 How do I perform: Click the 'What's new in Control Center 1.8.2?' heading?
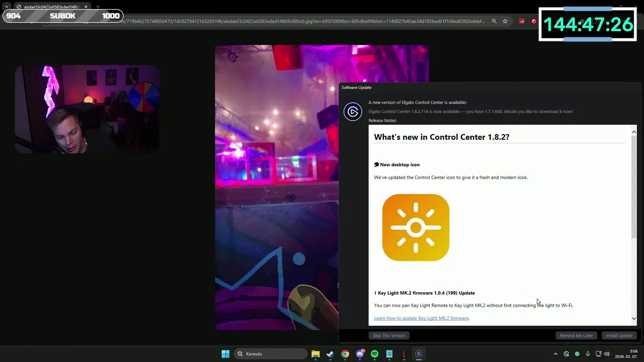(442, 137)
